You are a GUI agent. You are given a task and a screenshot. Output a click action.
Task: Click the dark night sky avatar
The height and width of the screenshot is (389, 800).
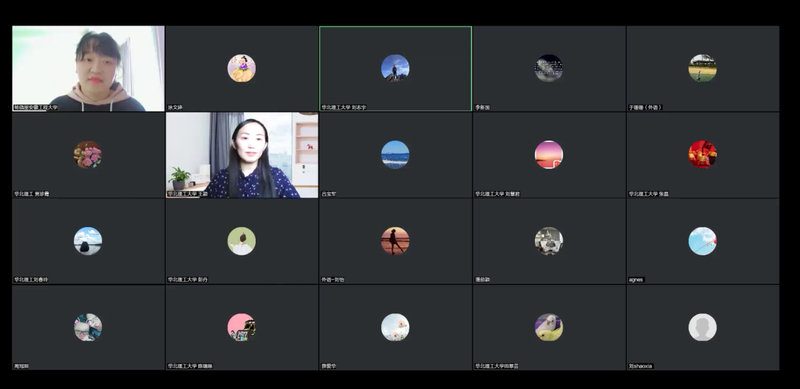tap(548, 68)
